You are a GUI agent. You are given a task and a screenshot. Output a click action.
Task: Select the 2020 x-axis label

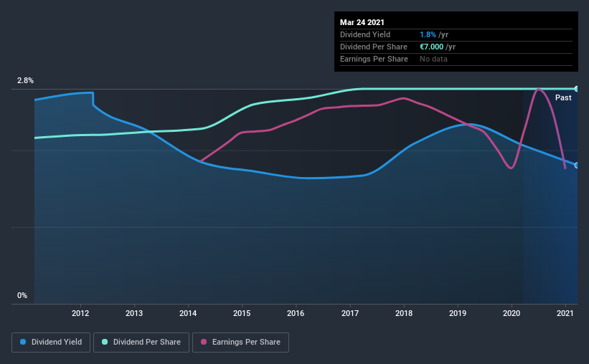tap(512, 313)
